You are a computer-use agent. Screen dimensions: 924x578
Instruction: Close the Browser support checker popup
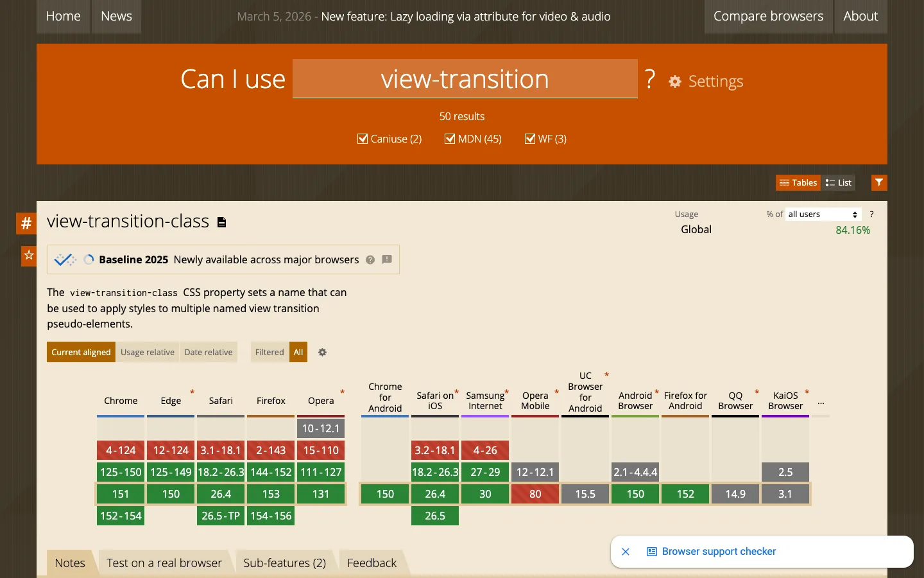[x=626, y=552]
